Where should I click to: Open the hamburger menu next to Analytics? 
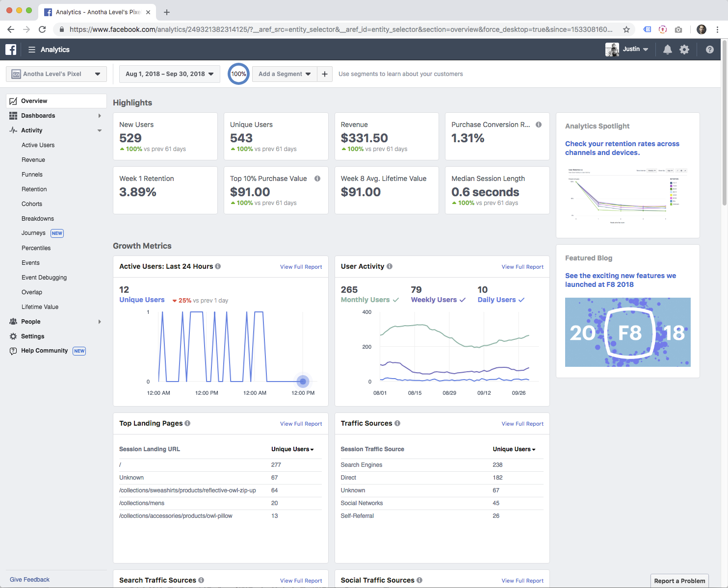tap(32, 50)
